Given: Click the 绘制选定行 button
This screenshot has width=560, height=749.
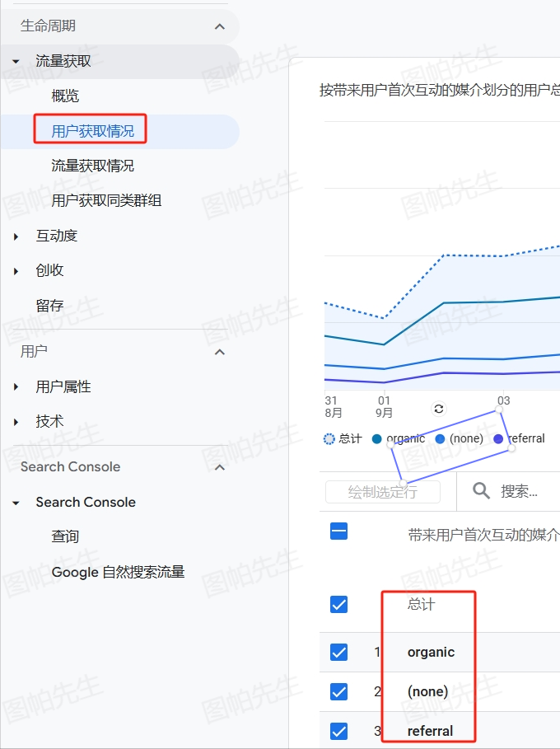Looking at the screenshot, I should pyautogui.click(x=383, y=492).
